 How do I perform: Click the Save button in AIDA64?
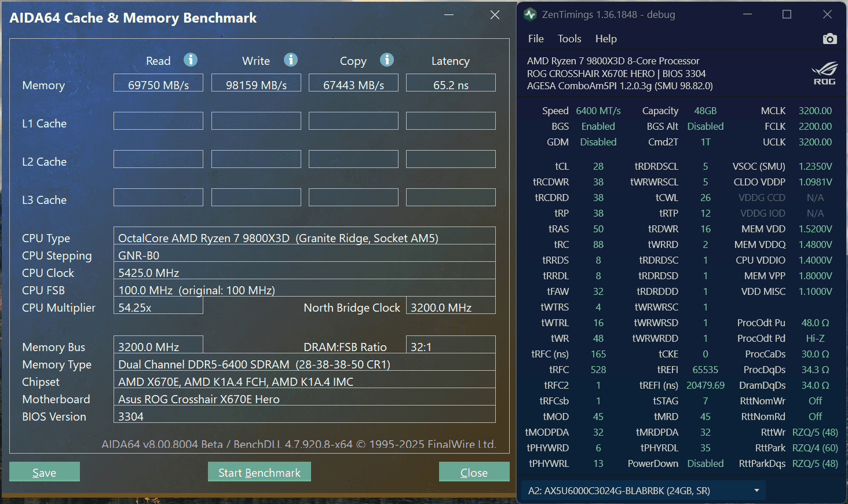[x=45, y=472]
